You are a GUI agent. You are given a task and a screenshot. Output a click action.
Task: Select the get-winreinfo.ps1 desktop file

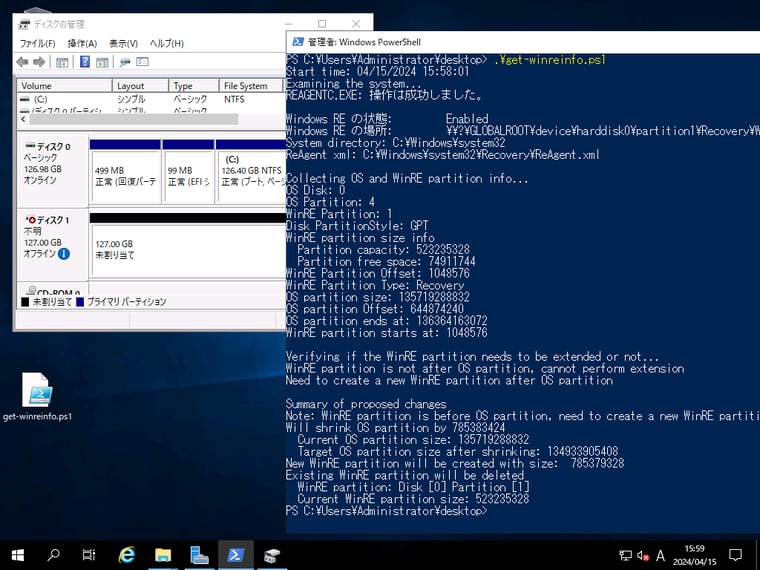(x=37, y=396)
